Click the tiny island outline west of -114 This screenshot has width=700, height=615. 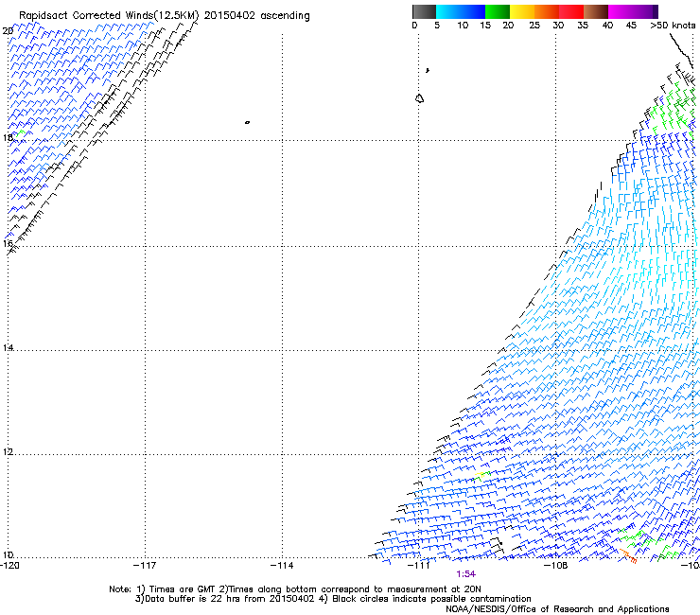pyautogui.click(x=247, y=122)
